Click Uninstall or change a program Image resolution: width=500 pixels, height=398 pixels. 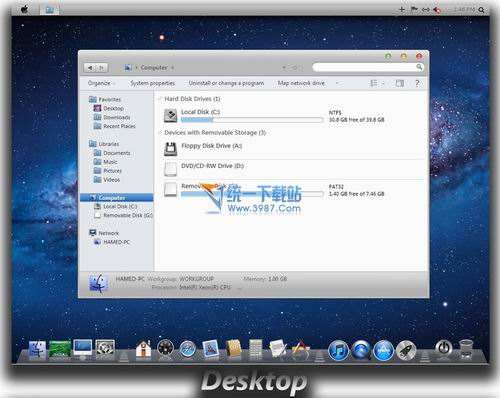[226, 83]
